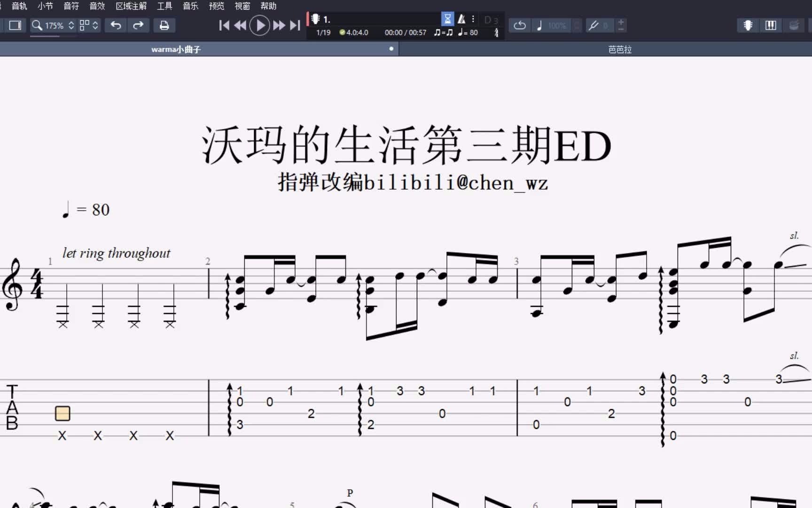
Task: Show the piano keyboard view
Action: pyautogui.click(x=771, y=25)
